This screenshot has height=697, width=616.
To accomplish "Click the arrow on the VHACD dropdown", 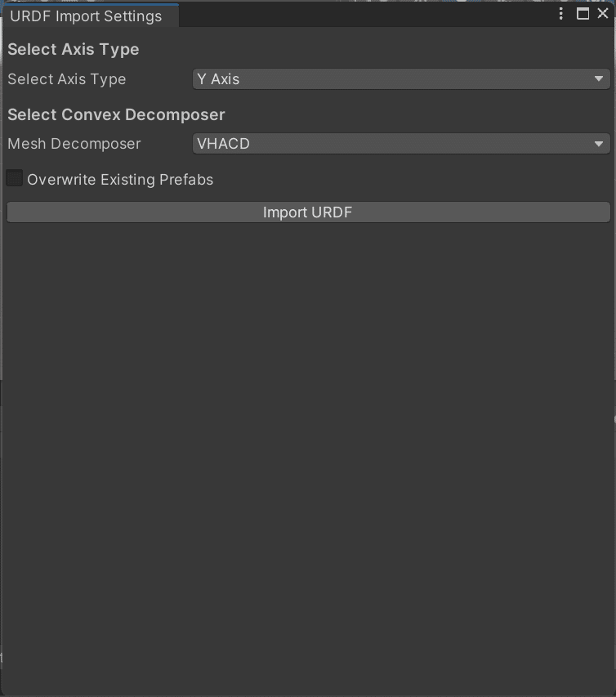I will coord(600,144).
